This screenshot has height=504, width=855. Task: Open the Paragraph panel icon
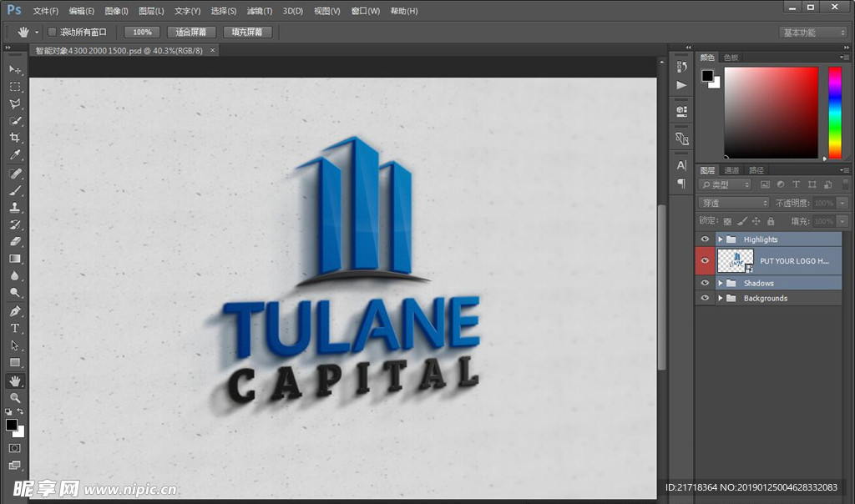click(x=681, y=183)
